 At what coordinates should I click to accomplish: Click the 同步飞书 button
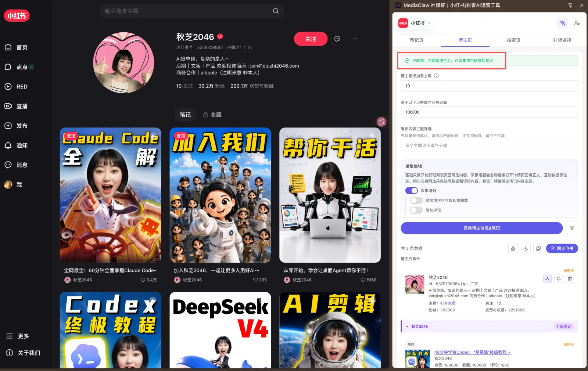tap(562, 249)
